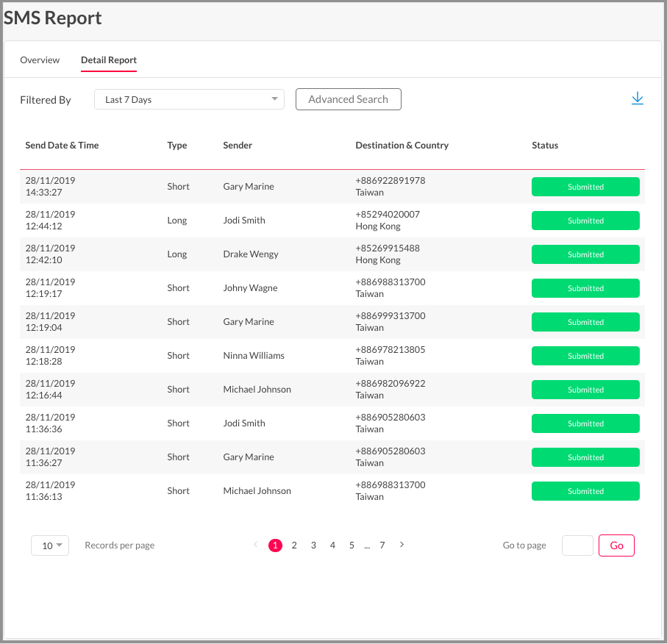
Task: Go to page 5
Action: click(352, 545)
